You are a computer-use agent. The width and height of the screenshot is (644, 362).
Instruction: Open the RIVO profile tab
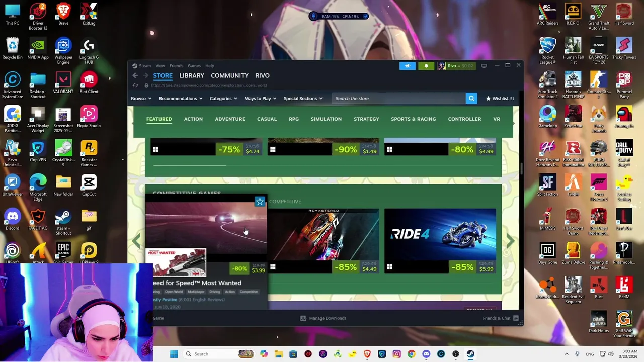point(262,75)
